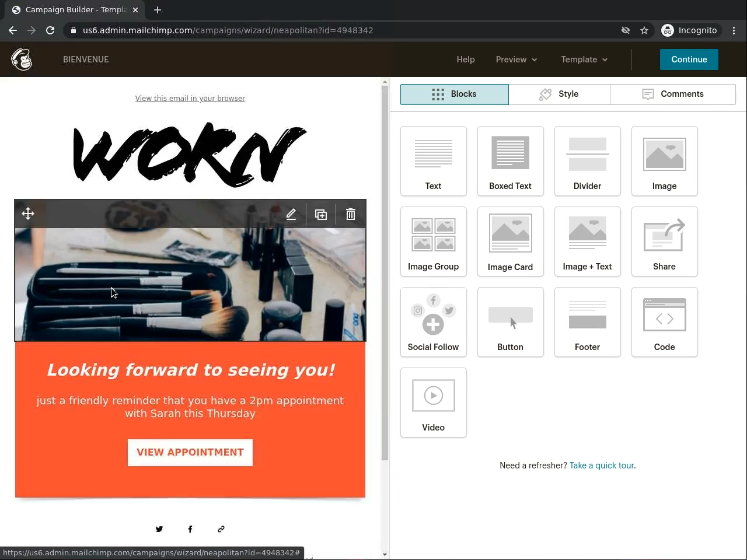The width and height of the screenshot is (747, 560).
Task: Choose the Image Card block
Action: point(511,242)
